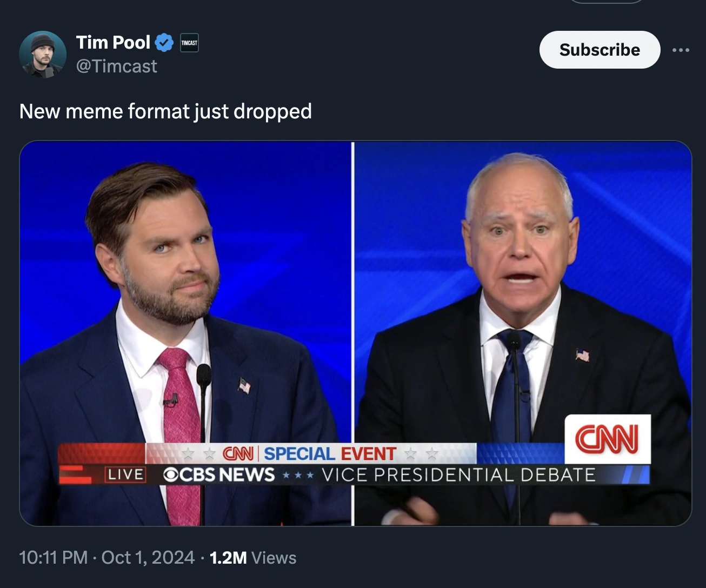Viewport: 706px width, 588px height.
Task: Open the 1.2M Views count
Action: (x=252, y=557)
